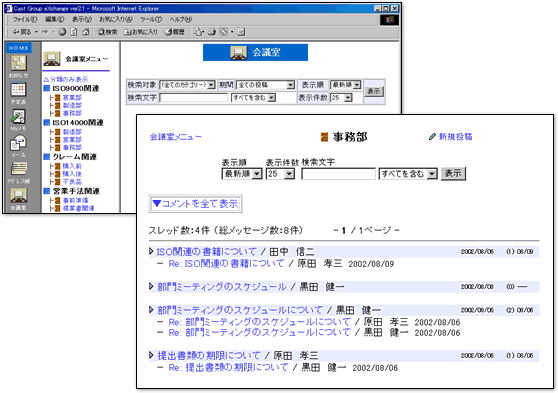Click the browser print toolbar icon
This screenshot has width=558, height=393.
212,32
